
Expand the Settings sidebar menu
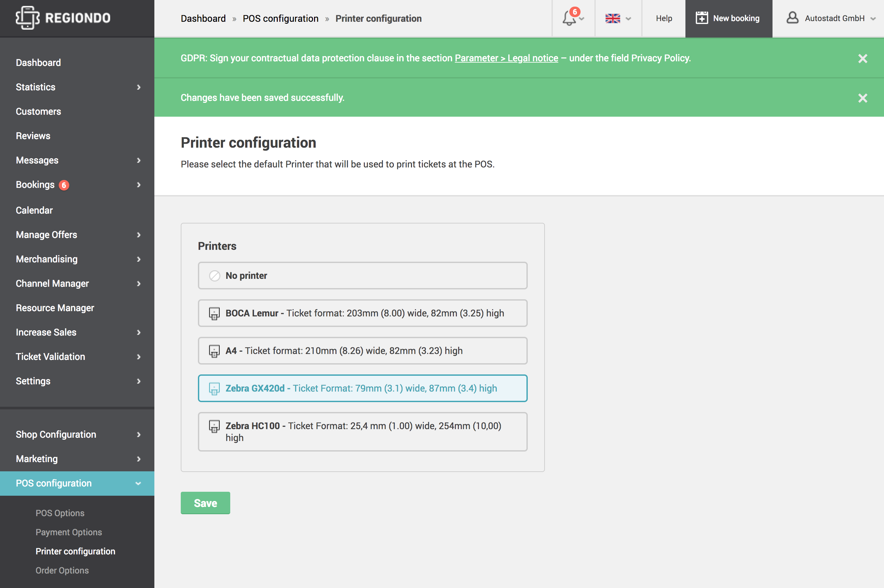pyautogui.click(x=77, y=381)
